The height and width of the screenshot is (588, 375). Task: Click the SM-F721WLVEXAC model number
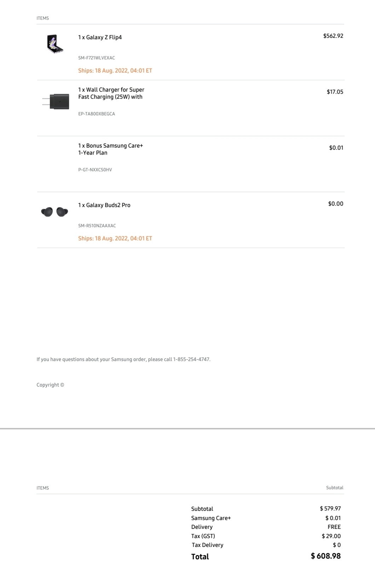[x=97, y=58]
